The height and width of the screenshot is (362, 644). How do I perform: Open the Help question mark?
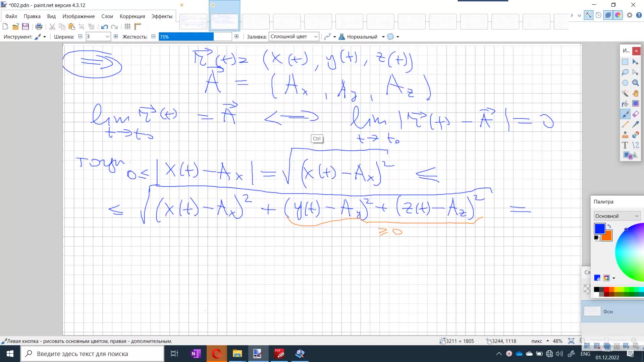[x=639, y=15]
